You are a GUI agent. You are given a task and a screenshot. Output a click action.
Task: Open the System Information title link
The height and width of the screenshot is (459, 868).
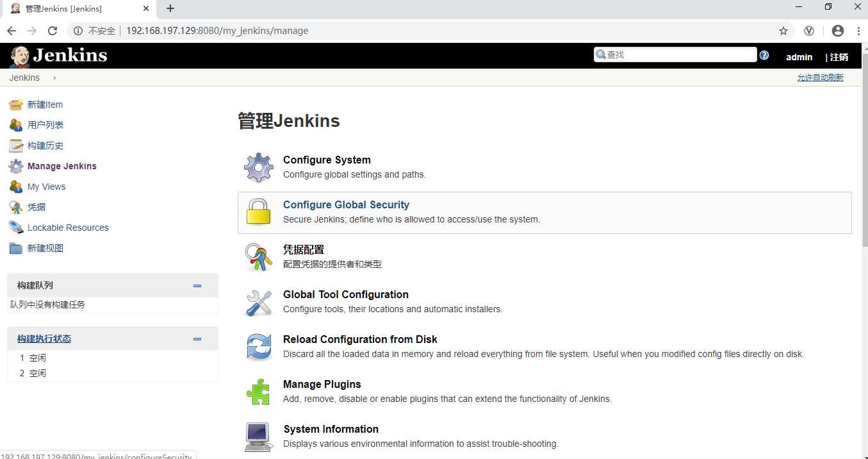[331, 429]
